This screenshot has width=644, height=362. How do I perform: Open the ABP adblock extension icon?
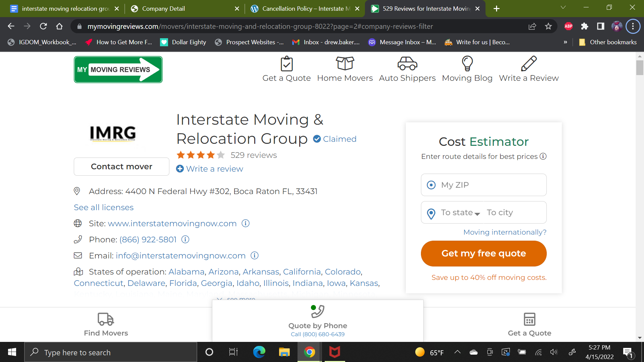(569, 26)
